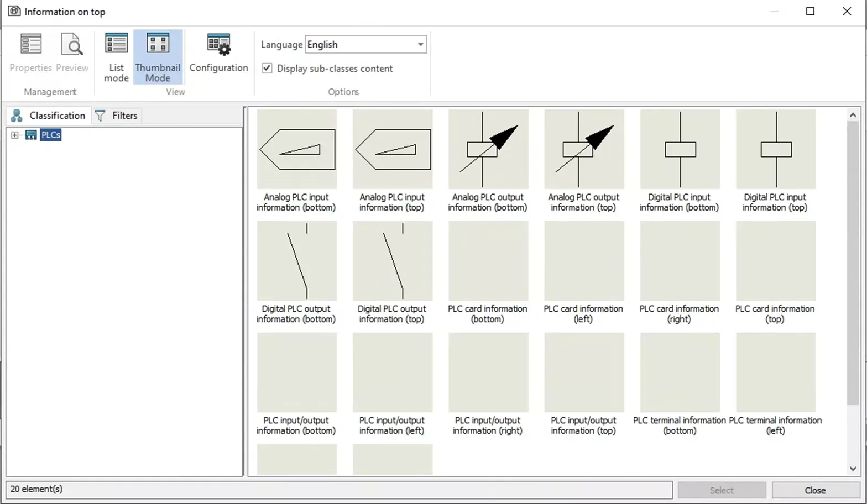Select Analog PLC output information (bottom) symbol

(x=488, y=149)
